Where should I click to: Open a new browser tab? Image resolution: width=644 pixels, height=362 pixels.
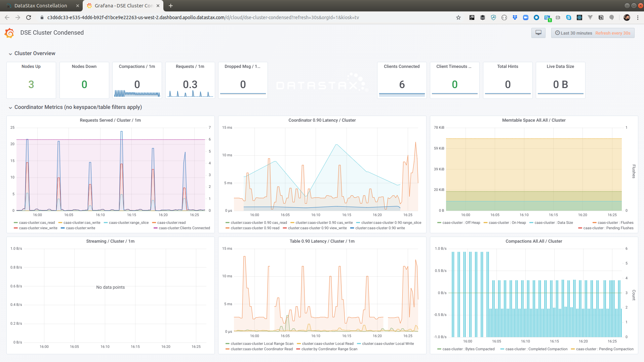coord(171,6)
